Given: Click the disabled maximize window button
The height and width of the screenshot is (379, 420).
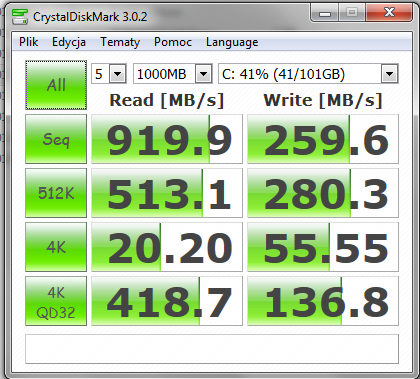Looking at the screenshot, I should tap(352, 13).
